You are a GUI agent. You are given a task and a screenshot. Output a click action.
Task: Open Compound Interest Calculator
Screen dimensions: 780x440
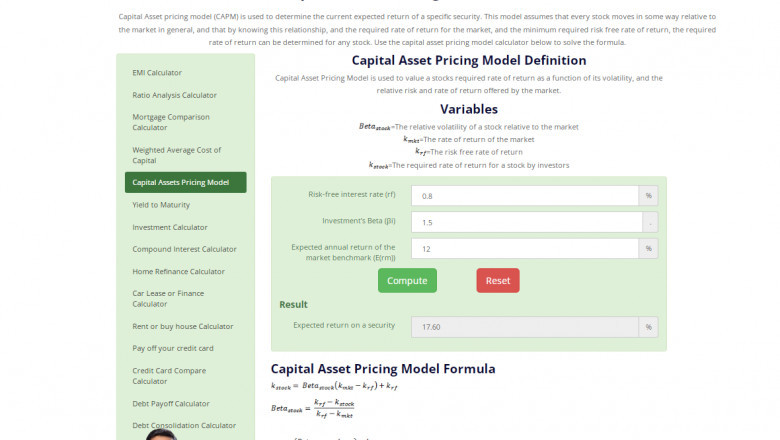[184, 249]
